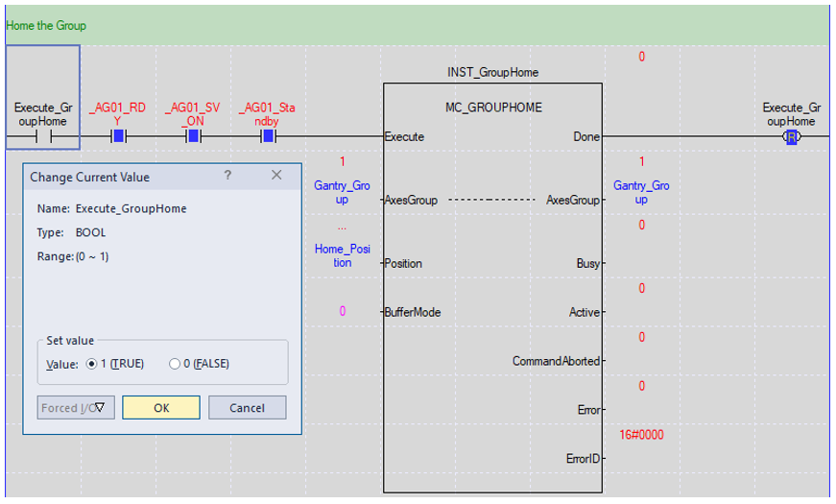Select the _AG01_SVON contact
This screenshot has height=504, width=836.
[x=193, y=136]
